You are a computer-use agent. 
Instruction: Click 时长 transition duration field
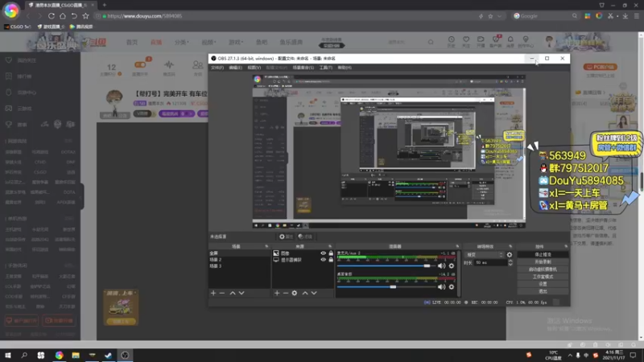click(490, 263)
